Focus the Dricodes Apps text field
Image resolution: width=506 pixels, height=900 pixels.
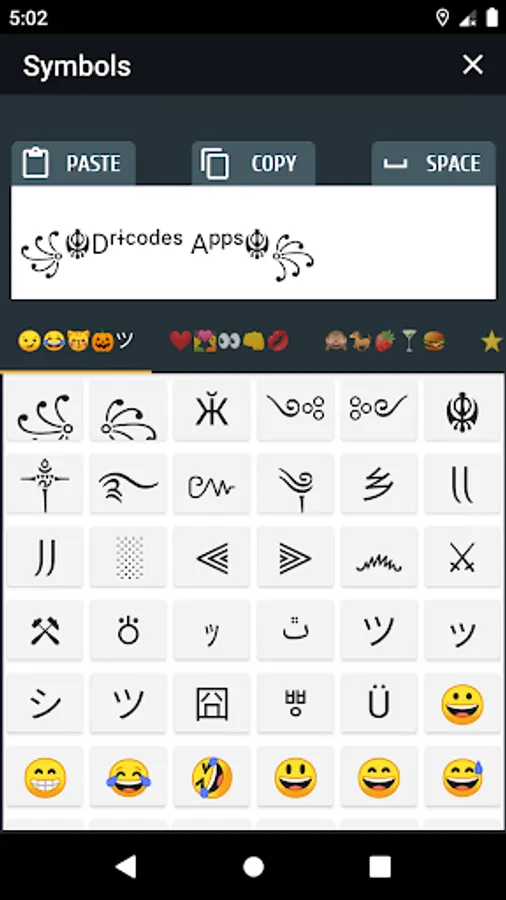point(253,242)
